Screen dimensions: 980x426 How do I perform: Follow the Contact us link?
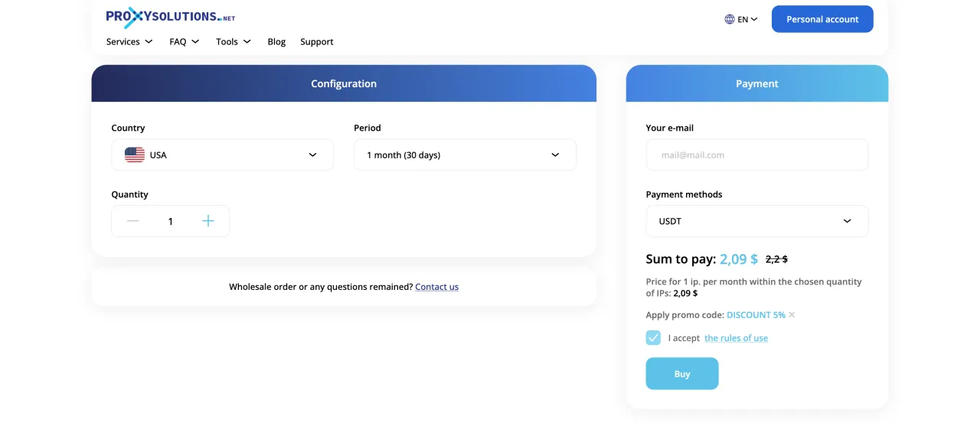(436, 287)
